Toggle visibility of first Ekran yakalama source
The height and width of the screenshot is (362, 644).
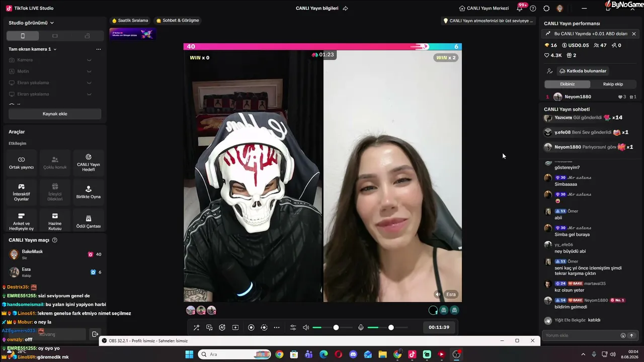[89, 83]
